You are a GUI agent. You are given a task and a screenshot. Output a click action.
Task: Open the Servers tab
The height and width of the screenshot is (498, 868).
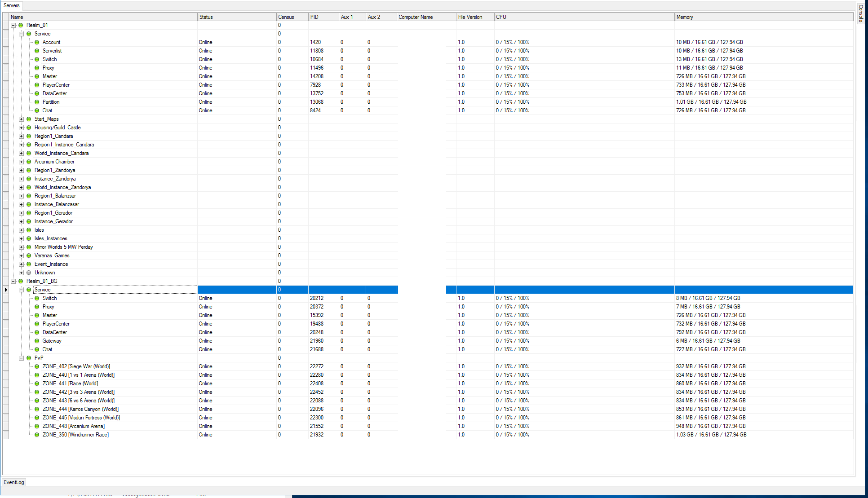[x=12, y=5]
